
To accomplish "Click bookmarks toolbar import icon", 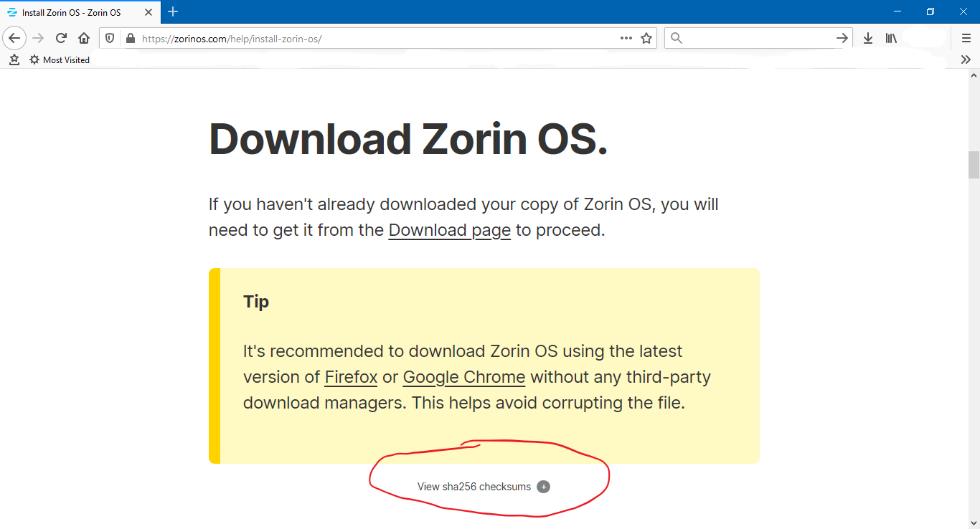I will 14,60.
